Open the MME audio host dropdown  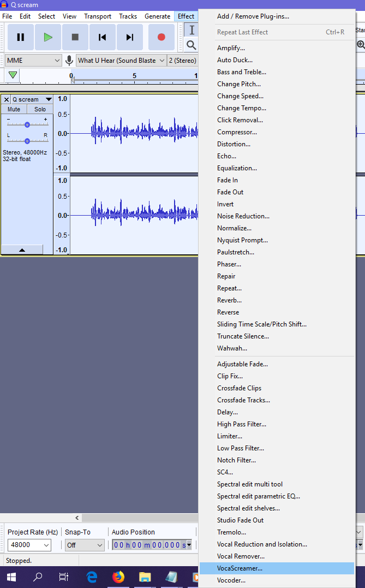[33, 61]
